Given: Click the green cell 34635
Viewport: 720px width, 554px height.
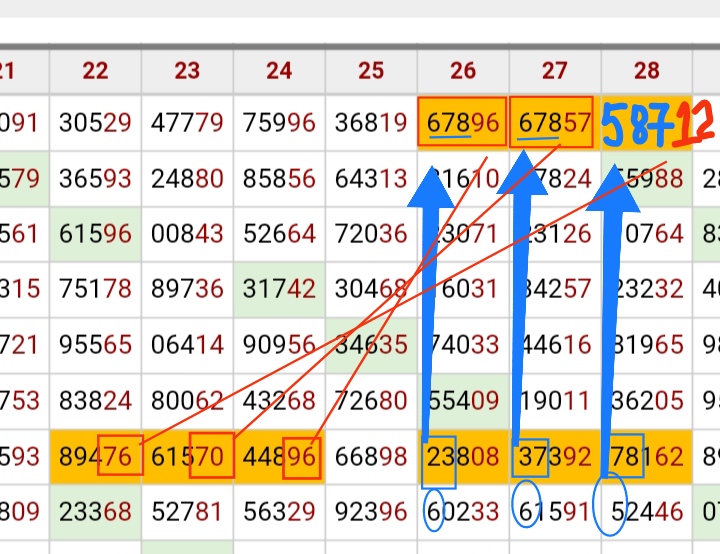Looking at the screenshot, I should (x=371, y=345).
